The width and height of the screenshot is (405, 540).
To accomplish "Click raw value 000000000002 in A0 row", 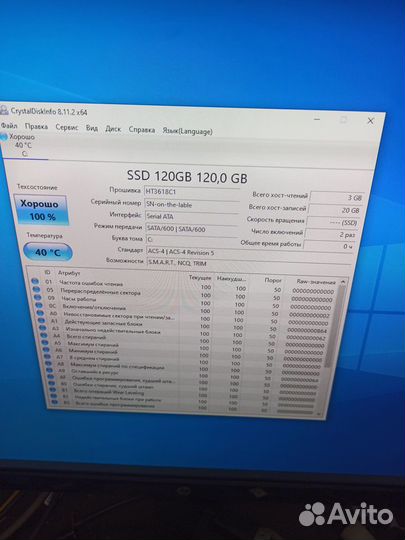I will [x=309, y=315].
